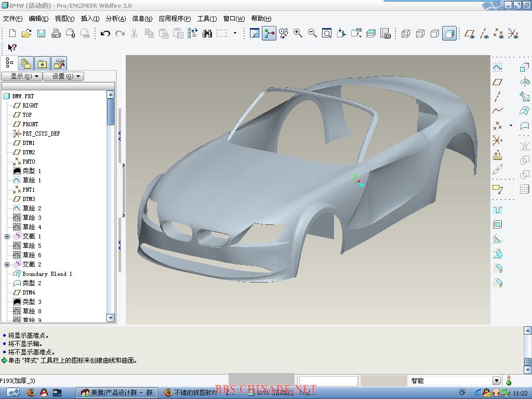Switch display to shaded mode
Screen dimensions: 532x399
point(449,33)
